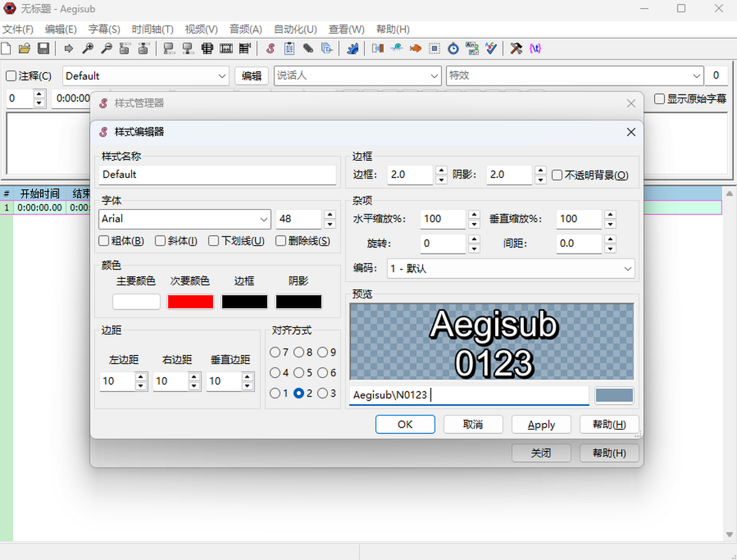Viewport: 737px width, 560px height.
Task: Click the Snap to scene filmstrip icon
Action: (x=226, y=48)
